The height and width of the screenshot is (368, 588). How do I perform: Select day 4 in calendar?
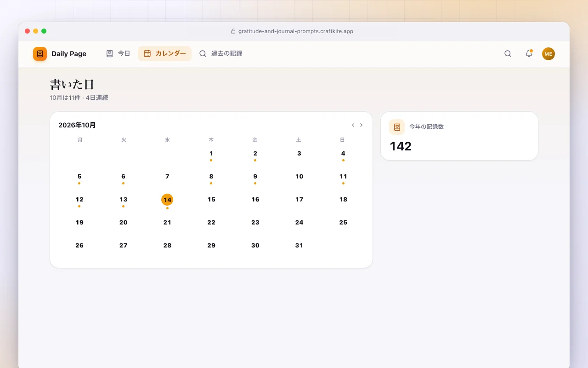pos(343,154)
